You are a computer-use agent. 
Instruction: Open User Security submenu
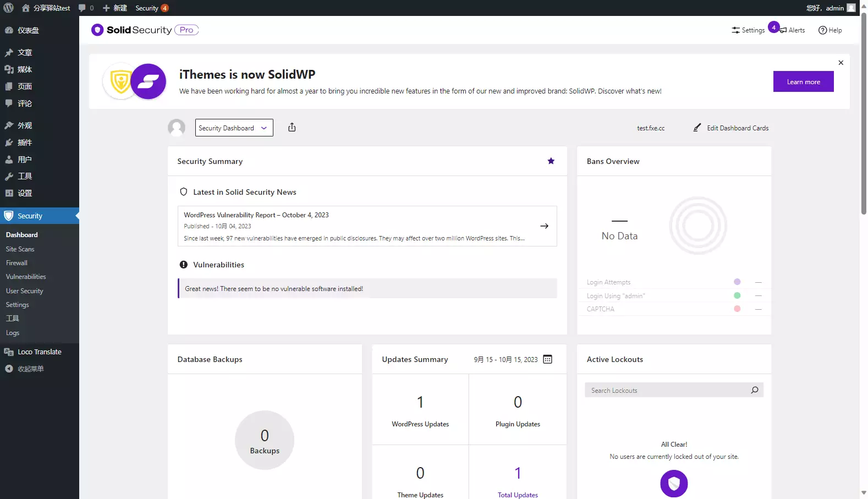tap(24, 291)
